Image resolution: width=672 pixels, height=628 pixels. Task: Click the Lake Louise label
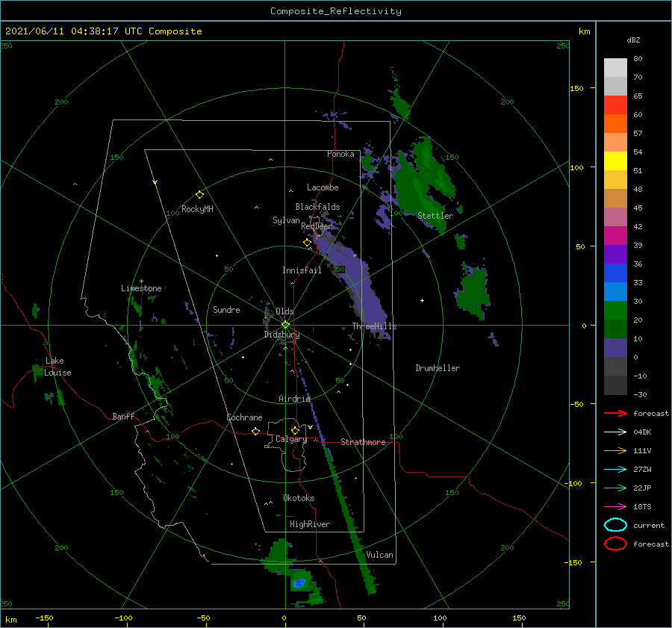pos(57,367)
